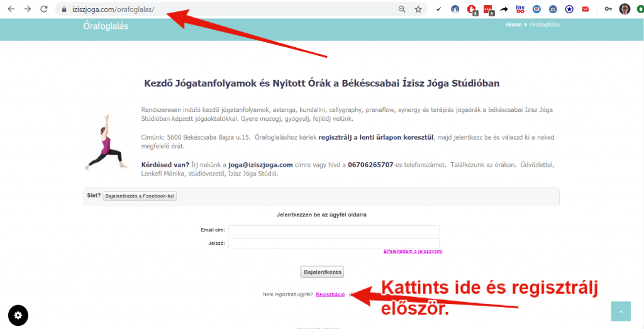Click the Elfelejtettem a jelszavam link

coord(413,252)
